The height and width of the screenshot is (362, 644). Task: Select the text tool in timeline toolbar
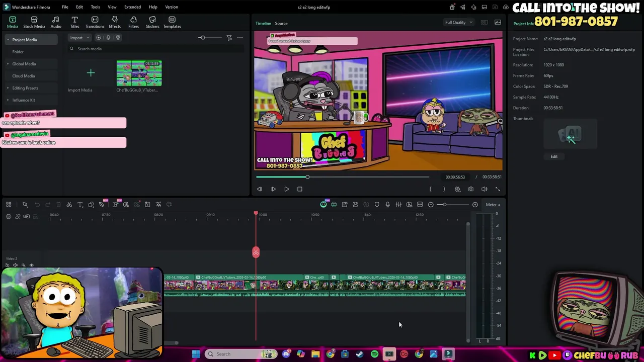80,205
